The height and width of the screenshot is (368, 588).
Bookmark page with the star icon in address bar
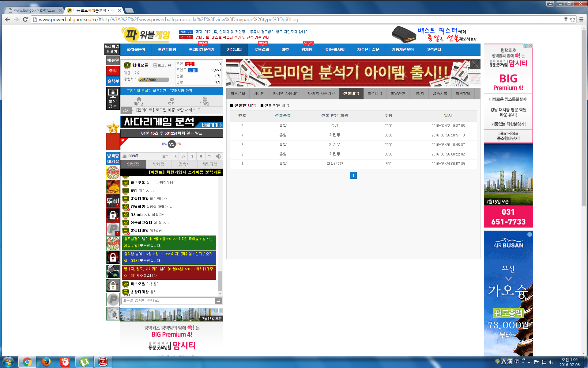[572, 19]
